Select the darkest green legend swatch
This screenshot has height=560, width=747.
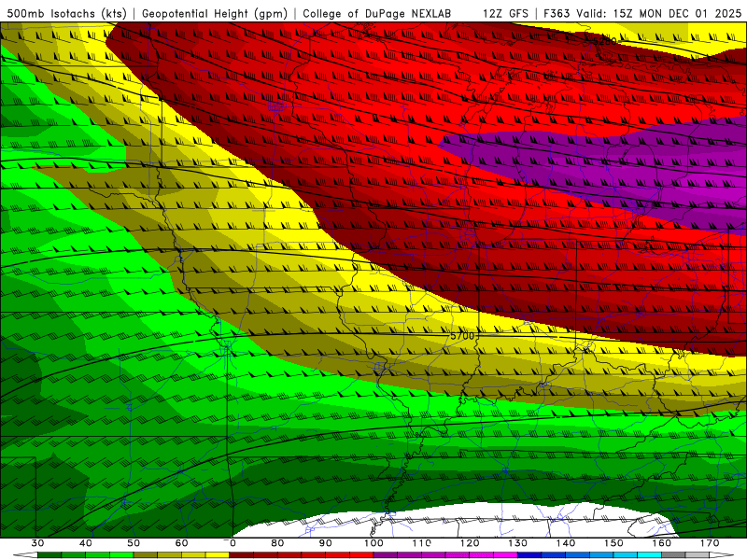[49, 555]
